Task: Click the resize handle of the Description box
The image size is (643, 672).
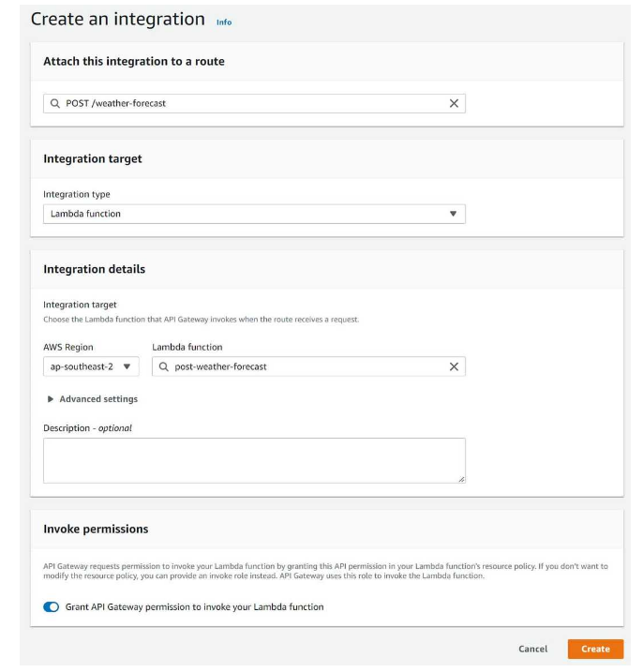Action: [x=461, y=479]
